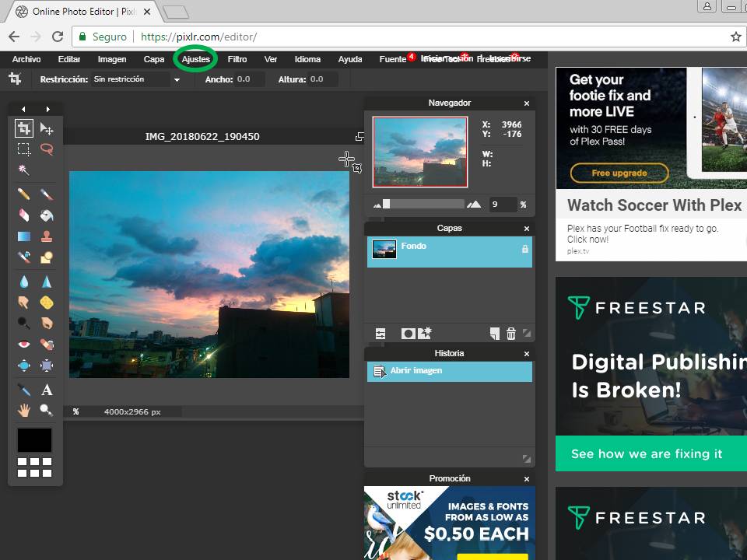Select the Crop tool in the toolbox

[24, 128]
